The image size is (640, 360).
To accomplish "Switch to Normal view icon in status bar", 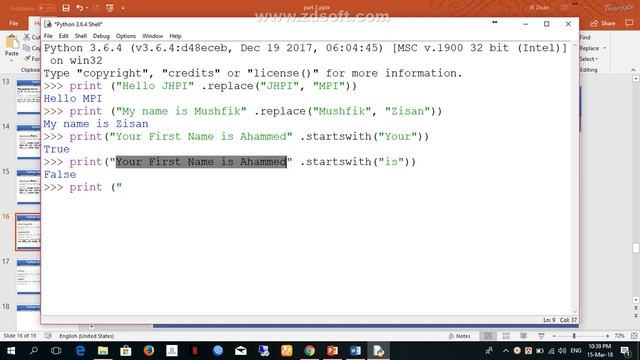I will [488, 336].
